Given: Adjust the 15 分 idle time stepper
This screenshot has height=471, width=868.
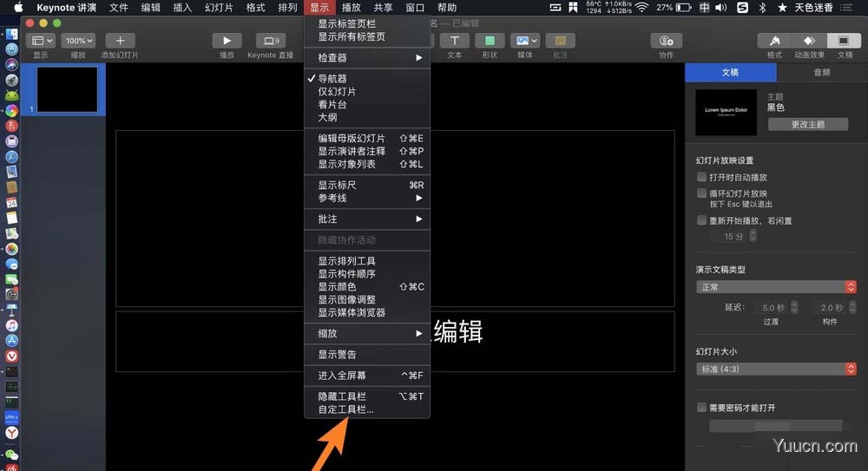Looking at the screenshot, I should click(x=753, y=236).
